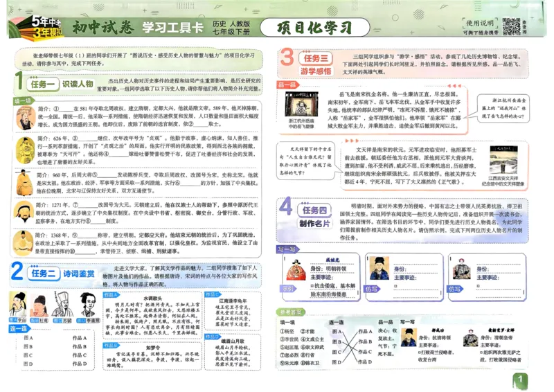554x392 pixels.
Task: Click the 身份：明朝将领 line on 戚继光 card
Action: click(x=328, y=269)
